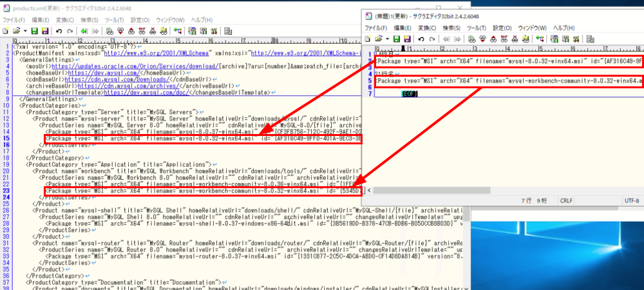Click rightmost toolbar icon in products.xml window
The image size is (644, 290).
[229, 30]
